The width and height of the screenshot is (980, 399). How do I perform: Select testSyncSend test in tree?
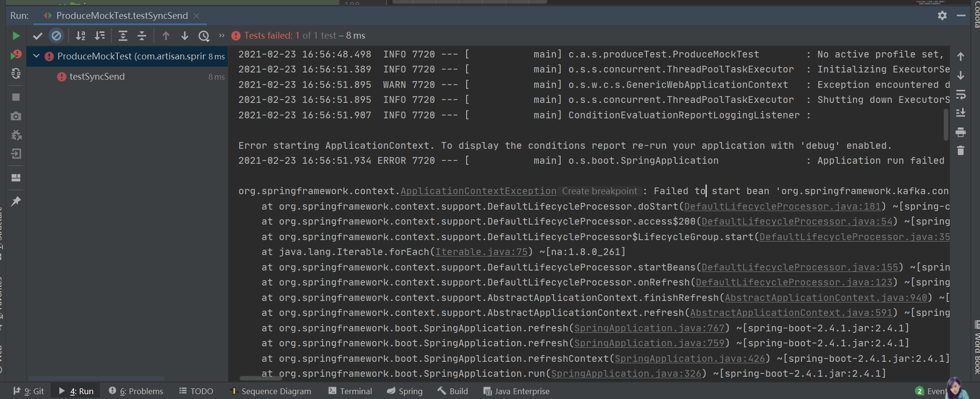pos(97,76)
